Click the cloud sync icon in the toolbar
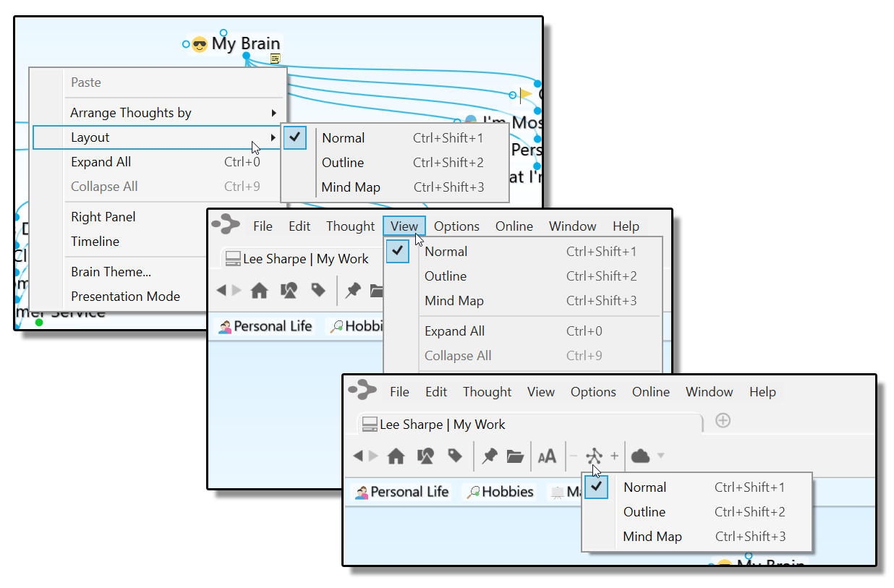This screenshot has height=588, width=894. 640,456
